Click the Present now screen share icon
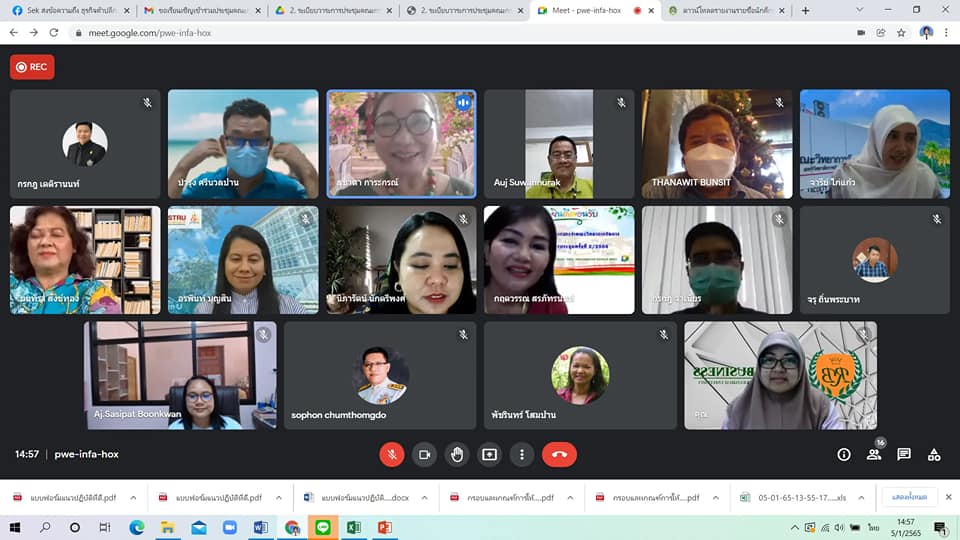 (489, 454)
